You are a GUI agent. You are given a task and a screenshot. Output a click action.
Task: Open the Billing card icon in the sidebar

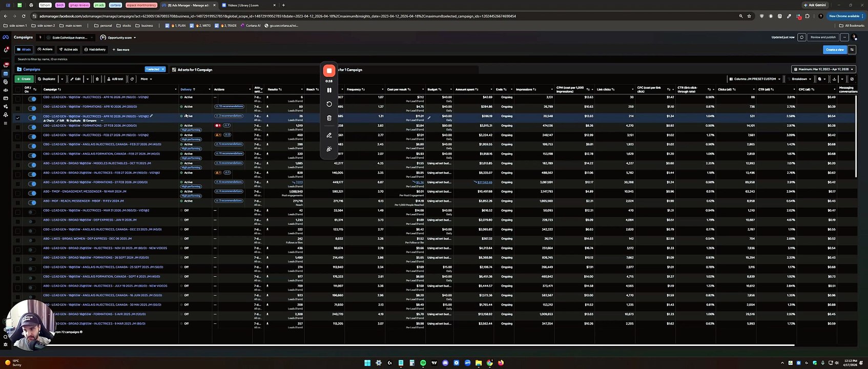pyautogui.click(x=6, y=98)
